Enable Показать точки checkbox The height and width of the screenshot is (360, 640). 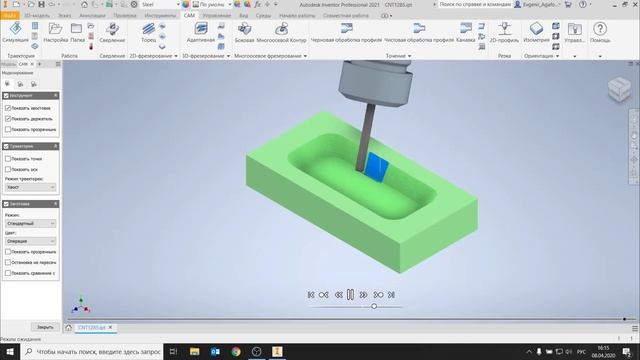[x=8, y=158]
